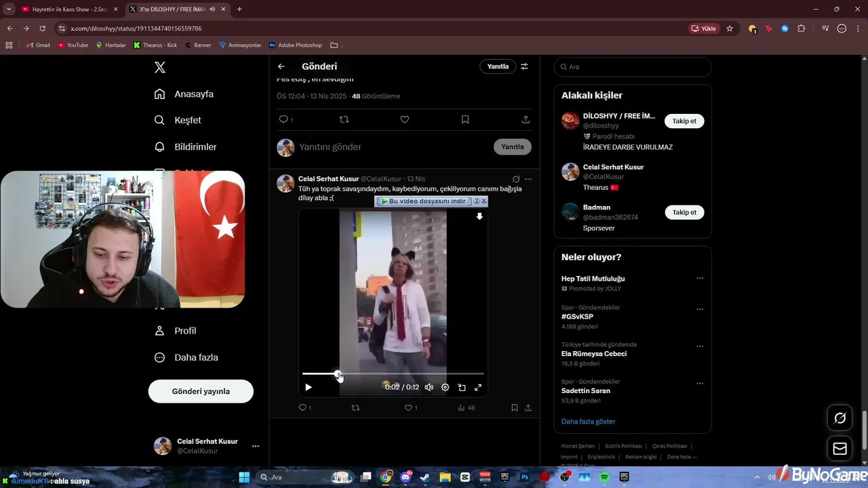Viewport: 868px width, 488px height.
Task: Click the greyed Yanıtla submit button
Action: tap(513, 147)
